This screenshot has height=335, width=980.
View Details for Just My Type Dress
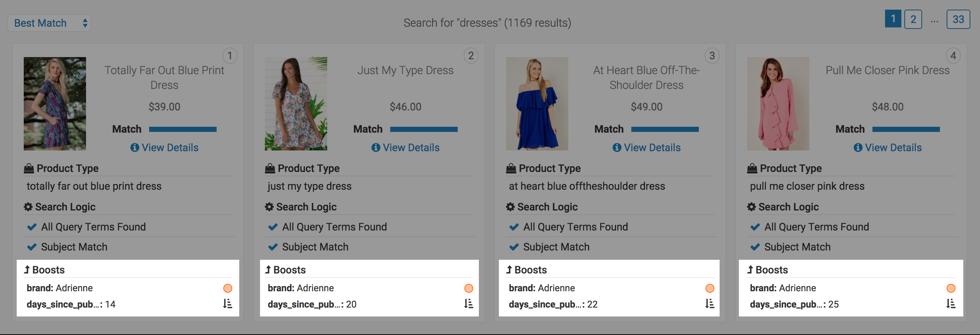405,147
